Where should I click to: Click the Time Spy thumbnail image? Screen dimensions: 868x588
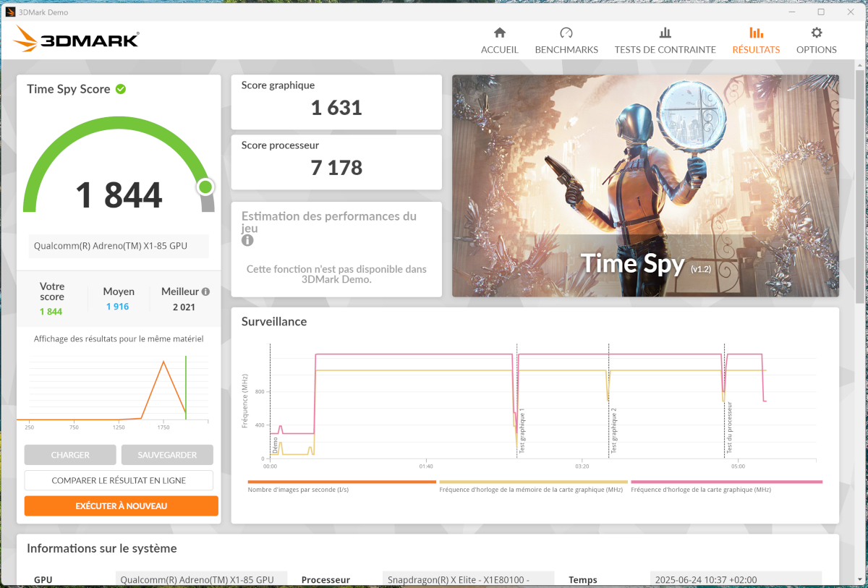coord(645,186)
